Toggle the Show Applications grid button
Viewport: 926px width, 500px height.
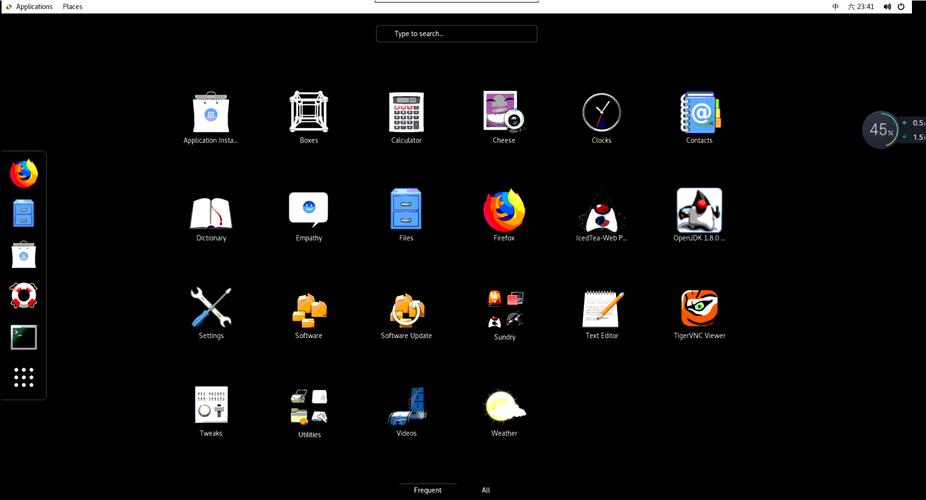click(x=24, y=377)
